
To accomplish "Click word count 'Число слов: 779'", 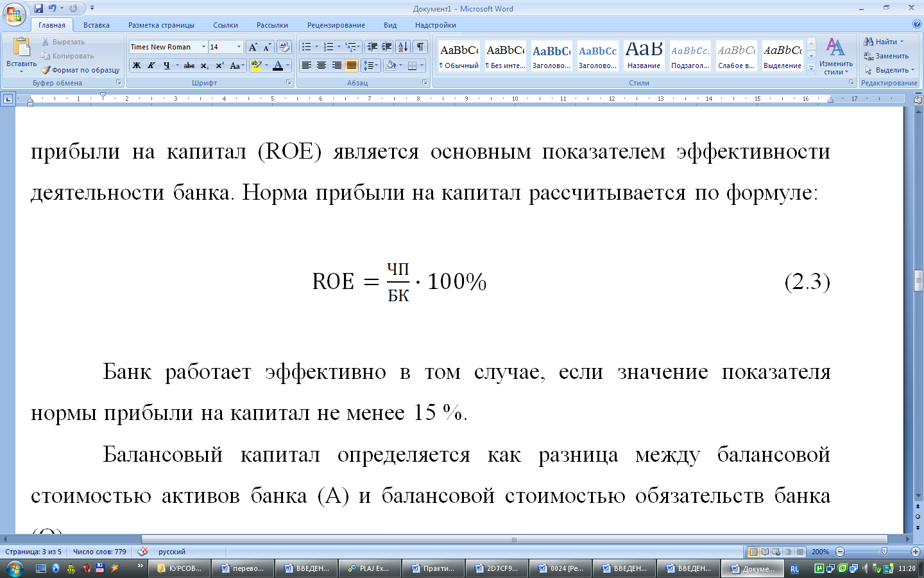I will (99, 552).
